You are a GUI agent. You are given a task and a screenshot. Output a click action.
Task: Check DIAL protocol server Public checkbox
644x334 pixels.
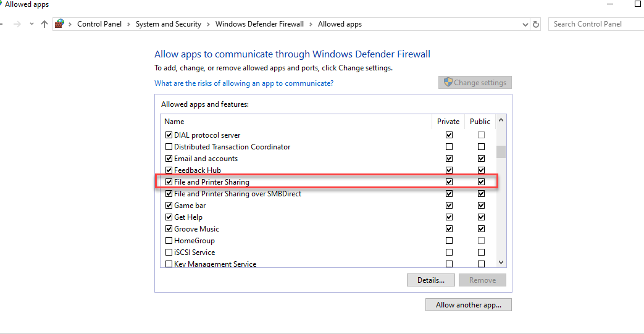click(481, 135)
